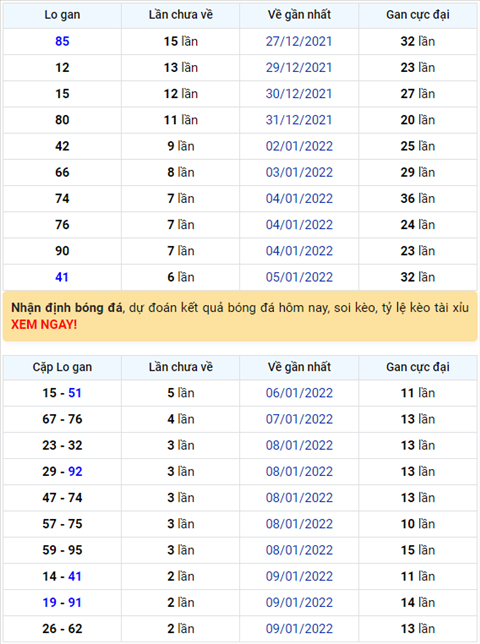Click the '36 lần' cell
Viewport: 480px width, 644px height.
click(418, 199)
